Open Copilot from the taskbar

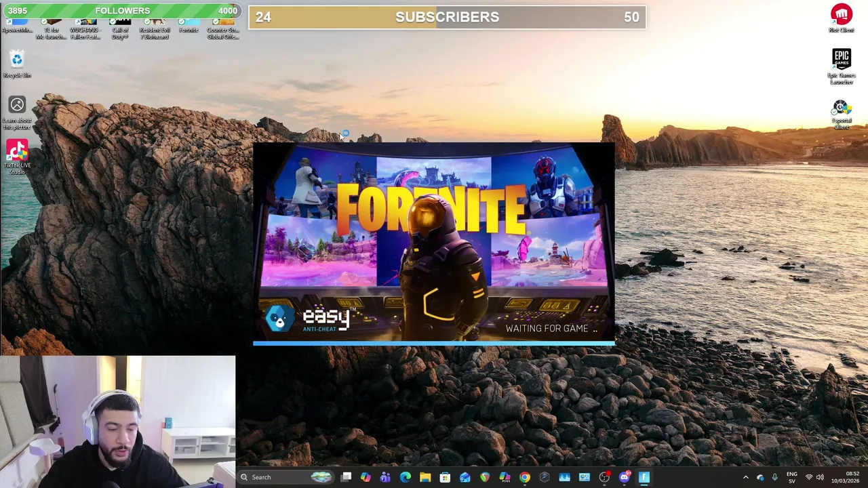[366, 477]
